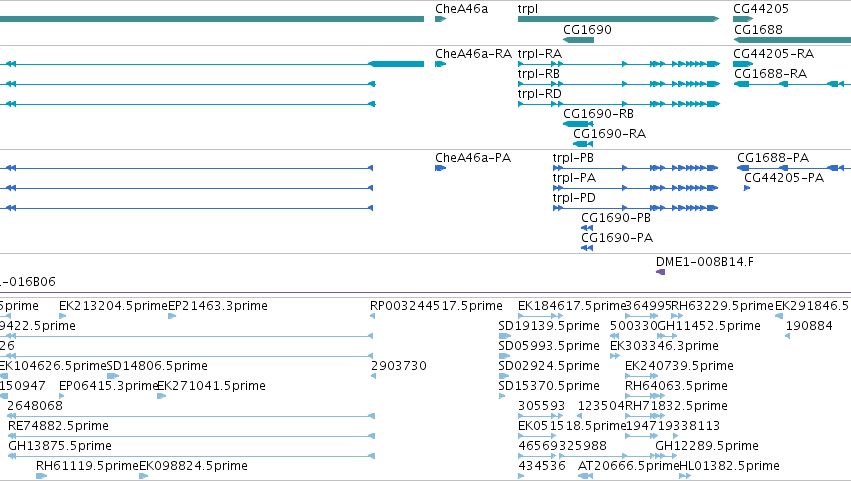Click the CheA46a gene label

(x=461, y=9)
